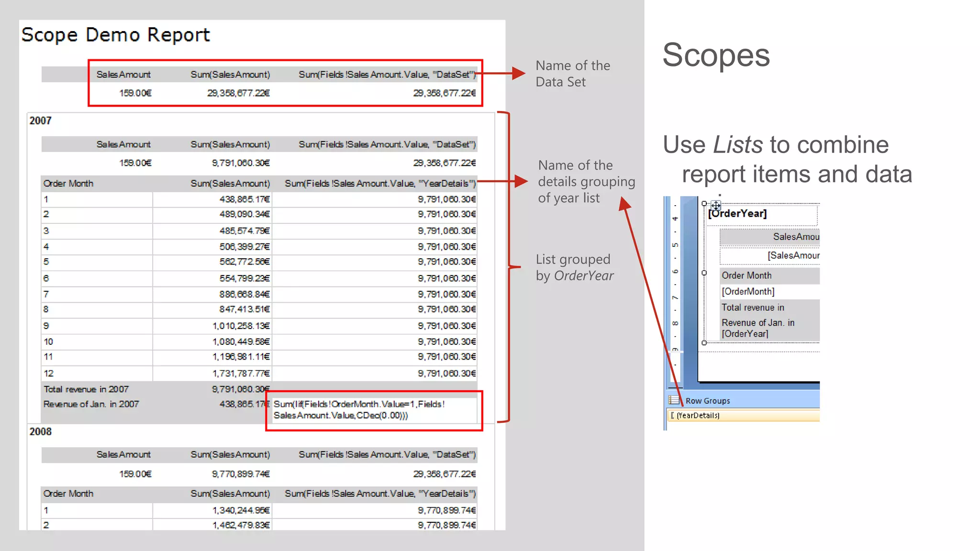Click 1,080,449.58€ in the month 10 row
Image resolution: width=980 pixels, height=551 pixels.
pyautogui.click(x=241, y=342)
